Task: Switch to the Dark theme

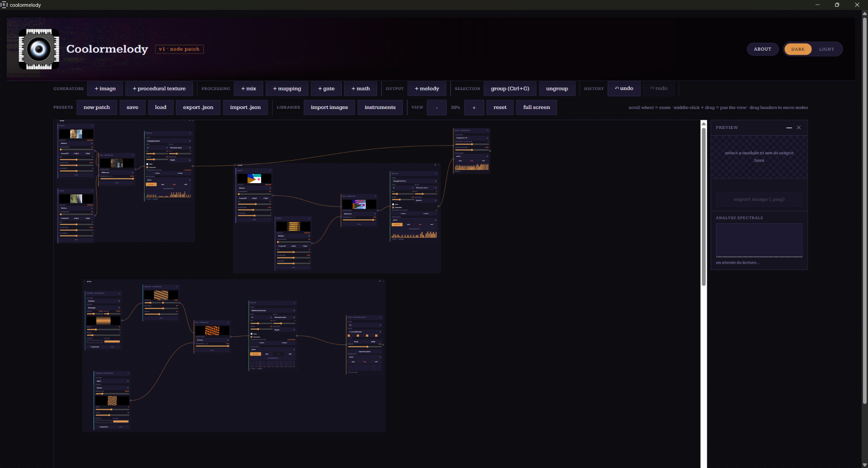Action: pos(798,49)
